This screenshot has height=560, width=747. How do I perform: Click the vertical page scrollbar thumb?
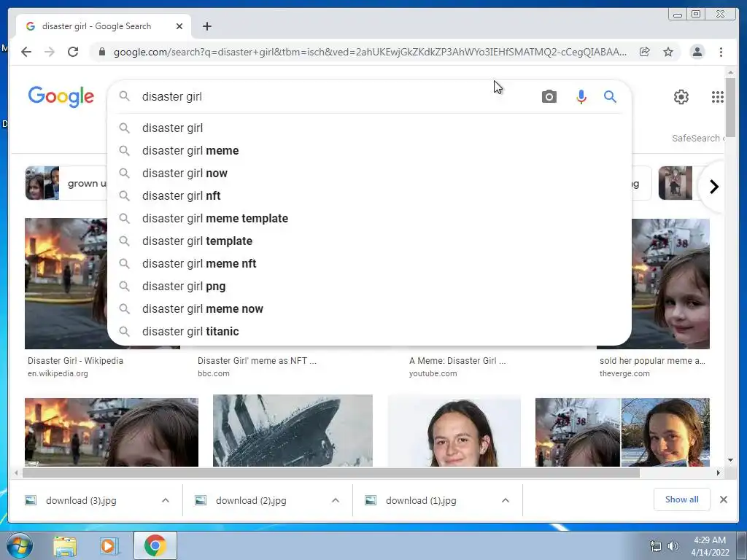click(730, 107)
